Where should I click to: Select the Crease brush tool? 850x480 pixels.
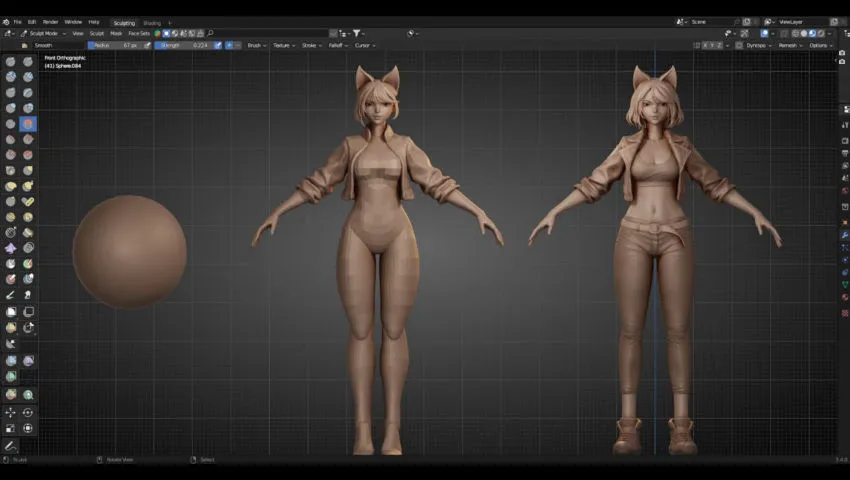(11, 124)
